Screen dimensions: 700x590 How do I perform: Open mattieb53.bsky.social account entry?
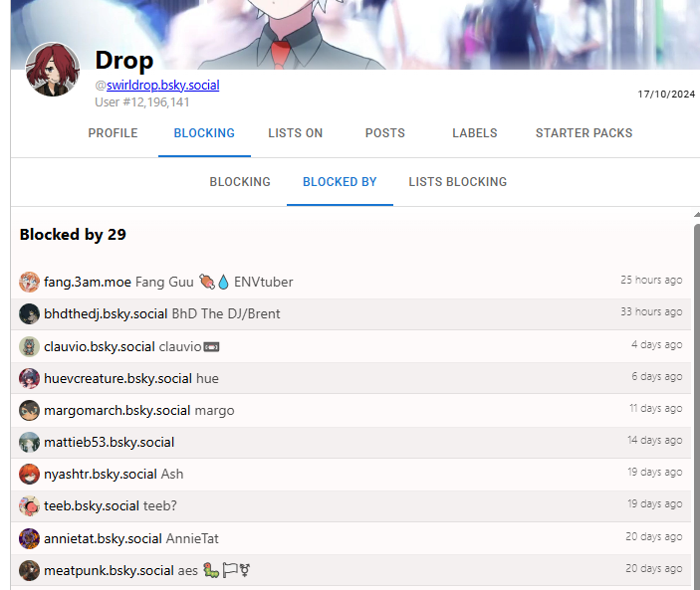click(x=350, y=442)
